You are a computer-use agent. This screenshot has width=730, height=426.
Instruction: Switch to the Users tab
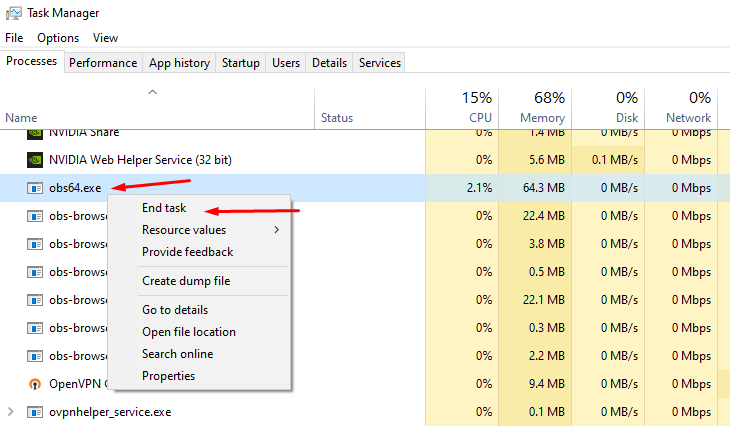286,63
